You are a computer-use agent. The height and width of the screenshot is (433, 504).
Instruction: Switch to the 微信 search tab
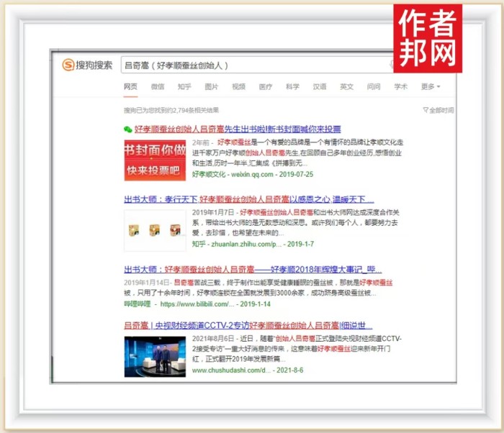click(157, 87)
